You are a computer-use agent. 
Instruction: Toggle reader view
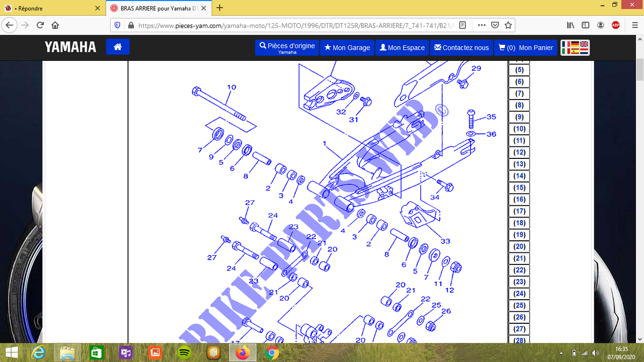tap(463, 25)
